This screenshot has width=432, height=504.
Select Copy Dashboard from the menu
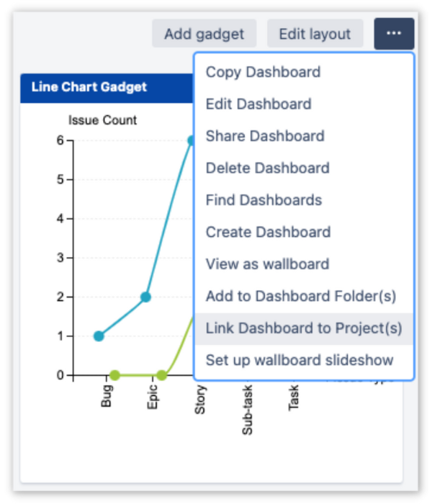coord(263,72)
